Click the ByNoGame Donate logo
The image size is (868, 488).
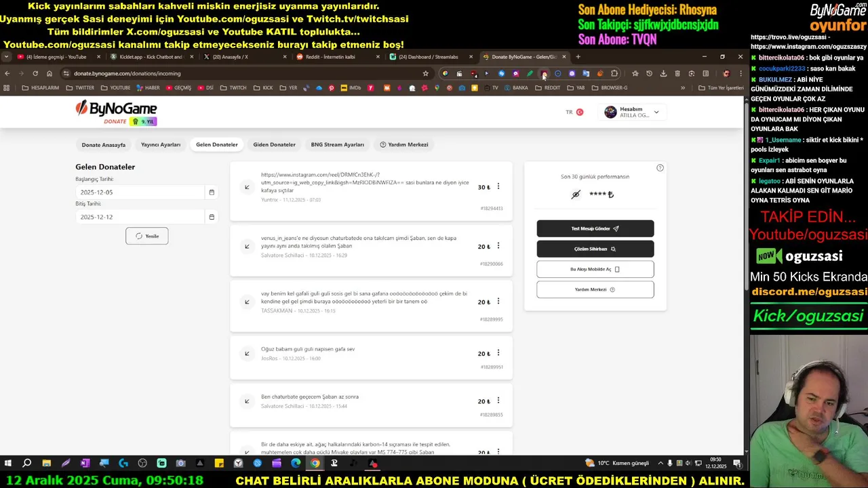point(116,113)
